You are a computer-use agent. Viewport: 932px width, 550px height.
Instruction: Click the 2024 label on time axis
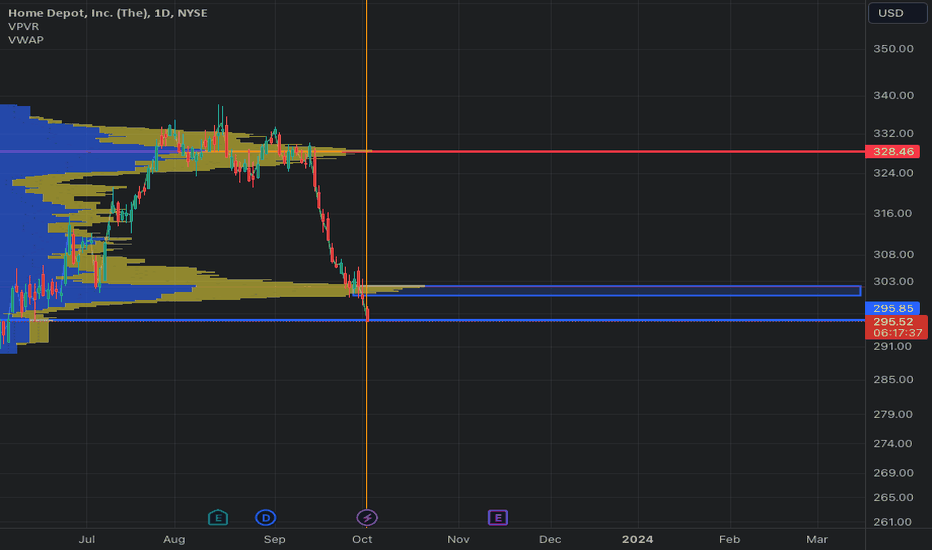(x=637, y=539)
